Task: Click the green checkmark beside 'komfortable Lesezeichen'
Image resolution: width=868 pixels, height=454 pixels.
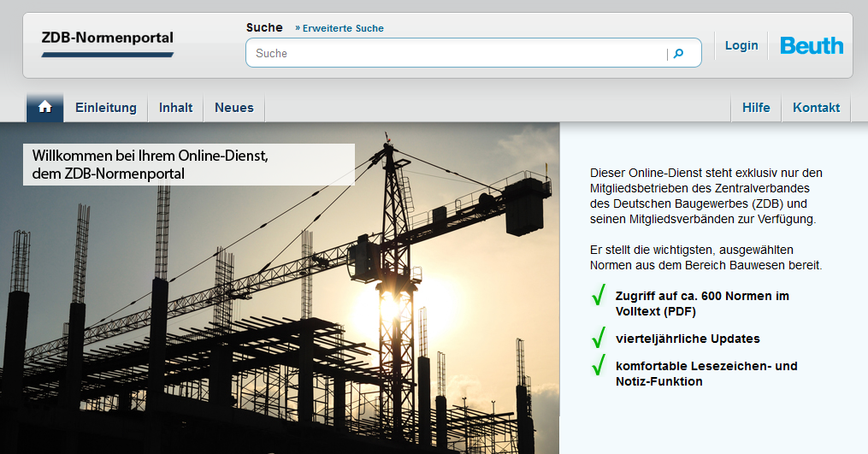Action: pos(599,367)
